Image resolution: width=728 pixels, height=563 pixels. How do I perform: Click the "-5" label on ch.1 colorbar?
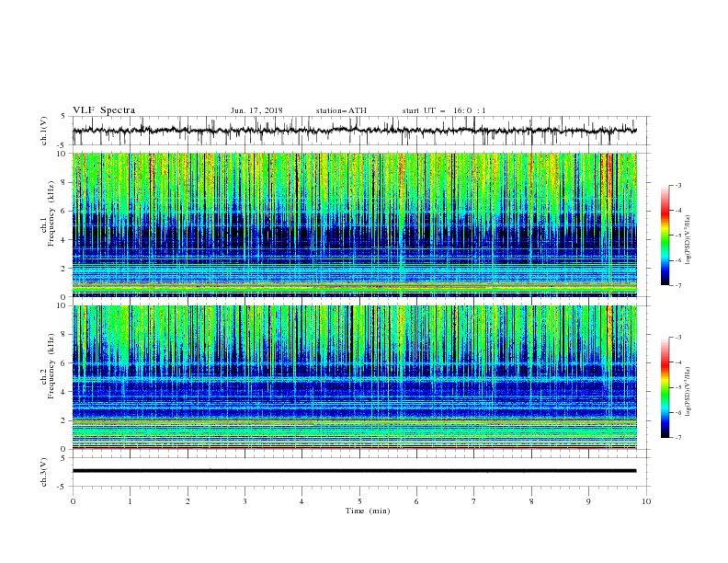click(x=677, y=236)
